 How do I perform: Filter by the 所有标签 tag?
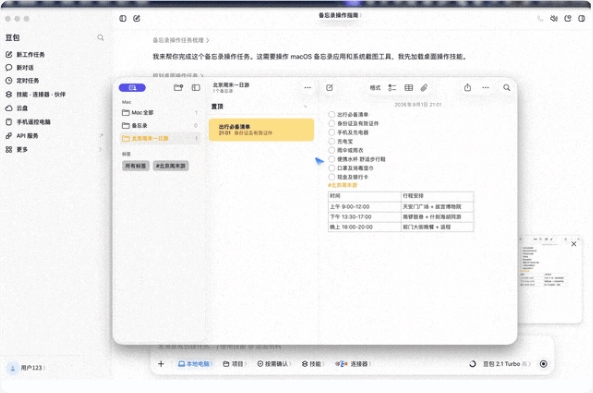136,166
